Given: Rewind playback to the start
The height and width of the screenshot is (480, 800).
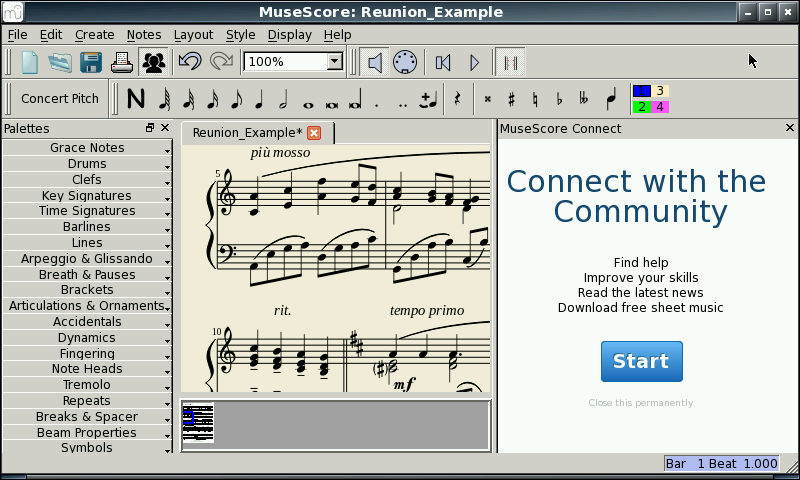Looking at the screenshot, I should point(443,62).
